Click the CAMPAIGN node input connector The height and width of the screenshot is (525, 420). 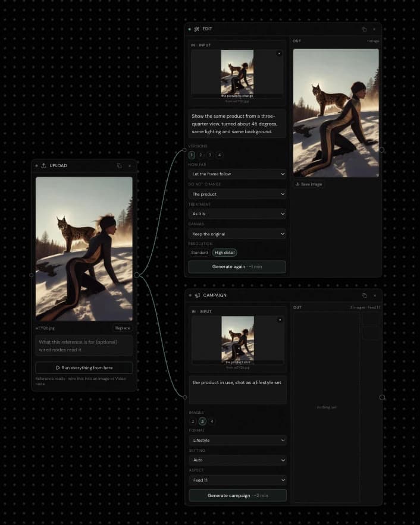tap(185, 397)
